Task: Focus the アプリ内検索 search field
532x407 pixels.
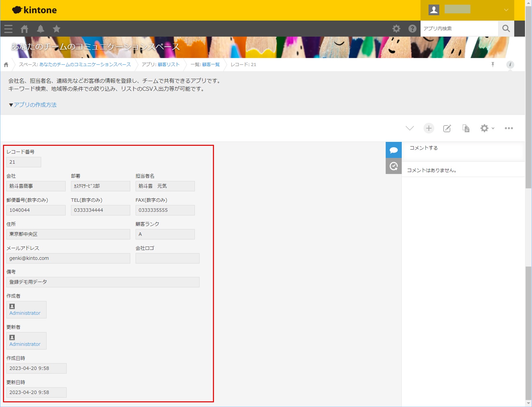Action: click(x=459, y=29)
